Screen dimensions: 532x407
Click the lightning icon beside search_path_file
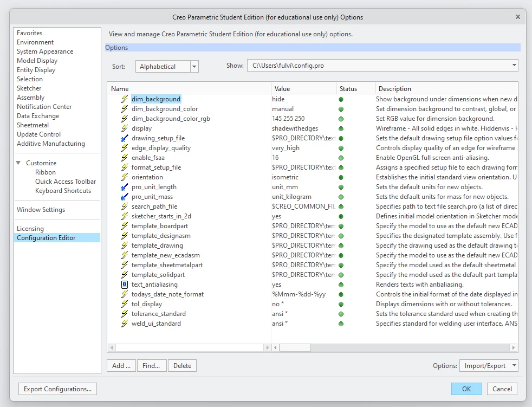[125, 206]
